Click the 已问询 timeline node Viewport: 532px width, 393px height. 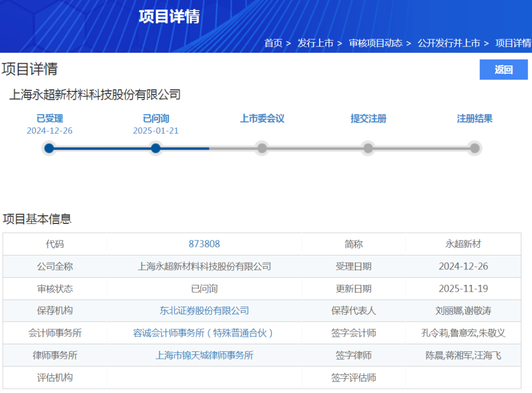156,148
